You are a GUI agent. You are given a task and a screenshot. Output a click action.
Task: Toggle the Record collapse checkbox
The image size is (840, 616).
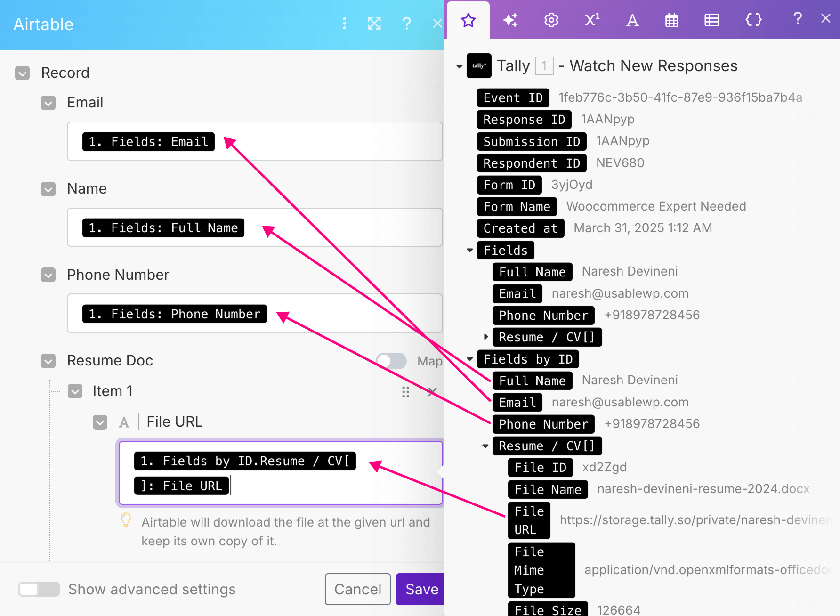[22, 73]
